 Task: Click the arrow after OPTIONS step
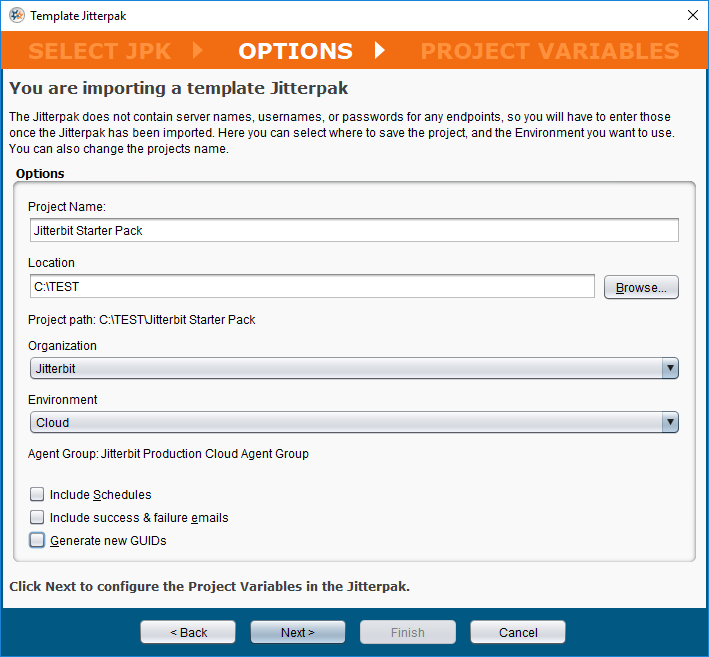pyautogui.click(x=380, y=50)
